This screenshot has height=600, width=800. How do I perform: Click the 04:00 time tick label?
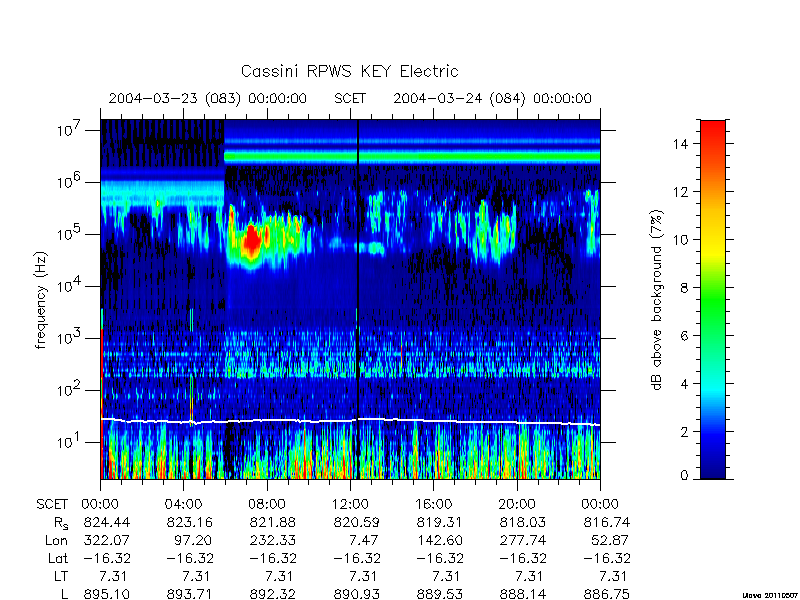tap(183, 505)
